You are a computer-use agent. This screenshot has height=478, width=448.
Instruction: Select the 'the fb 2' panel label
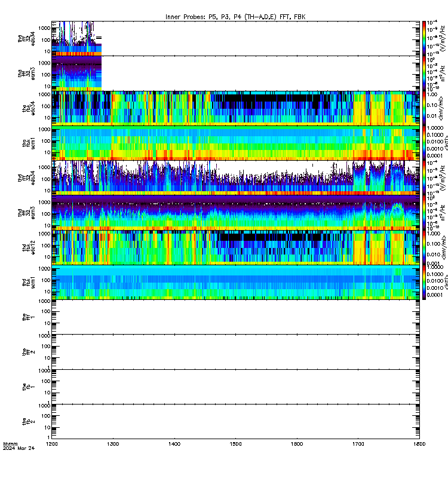click(29, 422)
